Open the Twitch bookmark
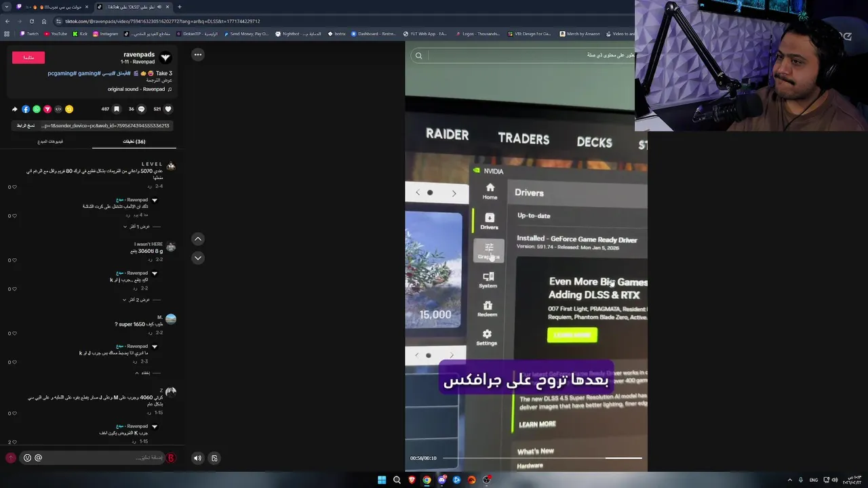Screen dimensions: 868x488 click(x=29, y=34)
